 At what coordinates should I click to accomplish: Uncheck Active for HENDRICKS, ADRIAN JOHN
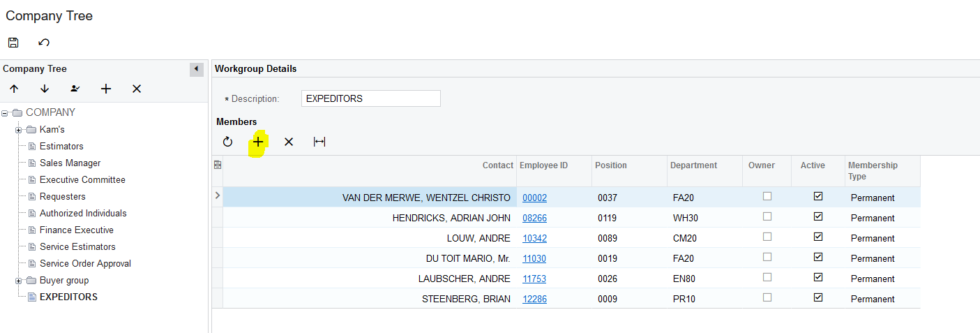[818, 217]
